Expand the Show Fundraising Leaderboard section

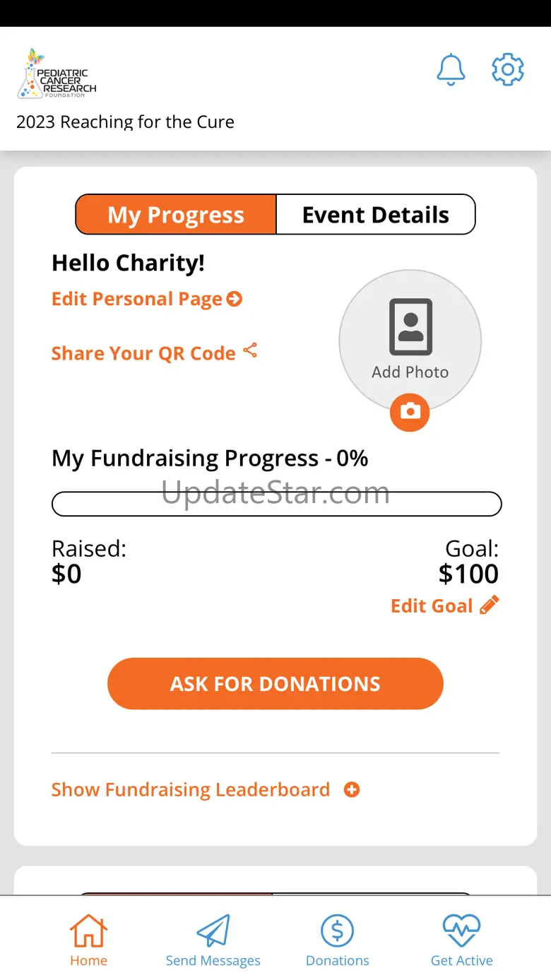tap(191, 789)
